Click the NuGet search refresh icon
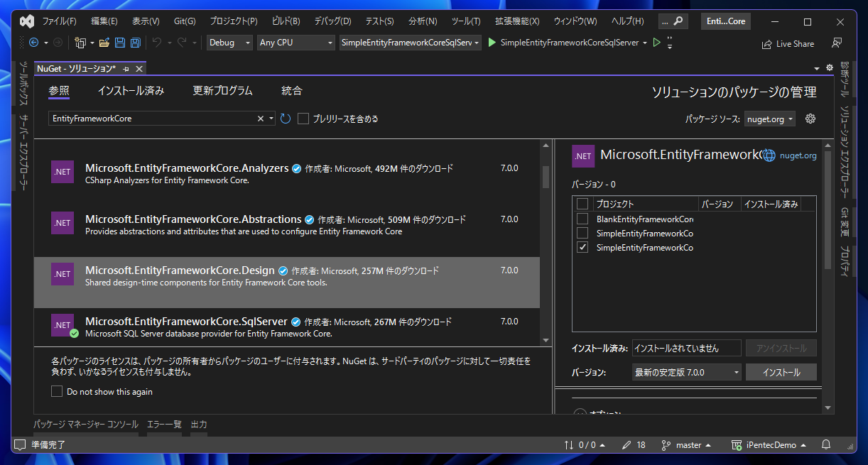 tap(286, 119)
